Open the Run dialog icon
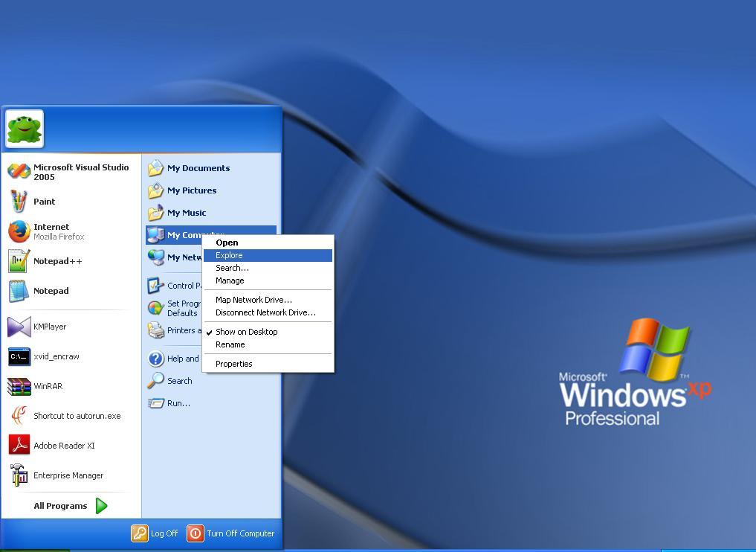756x552 pixels. (155, 403)
